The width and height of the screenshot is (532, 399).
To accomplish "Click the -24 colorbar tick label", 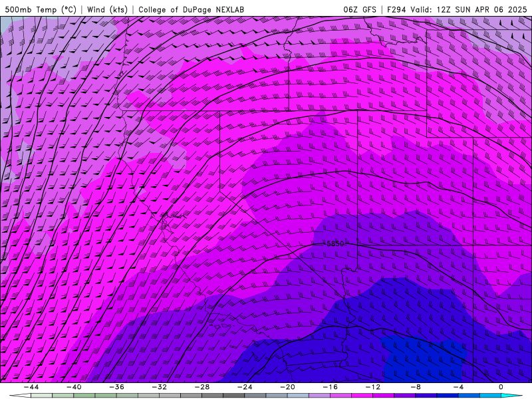I will coord(245,387).
